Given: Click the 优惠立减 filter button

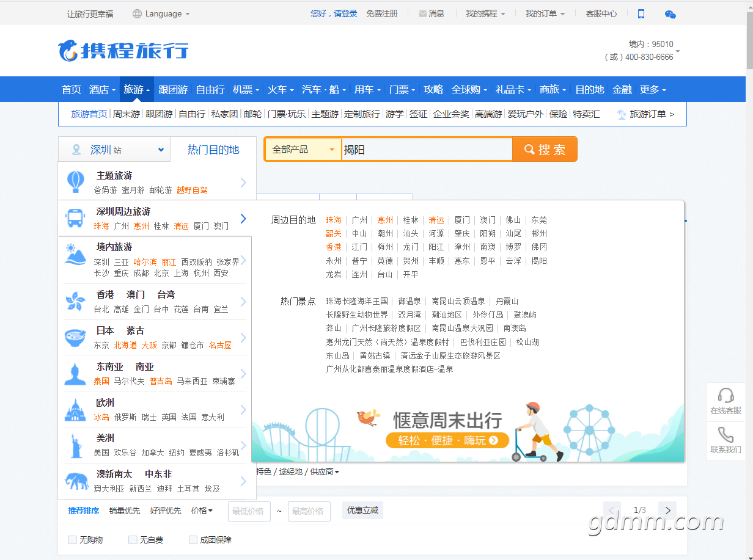Looking at the screenshot, I should tap(362, 511).
